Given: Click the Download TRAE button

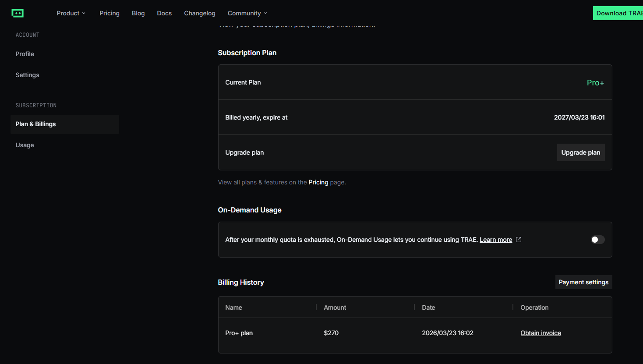Looking at the screenshot, I should (618, 13).
